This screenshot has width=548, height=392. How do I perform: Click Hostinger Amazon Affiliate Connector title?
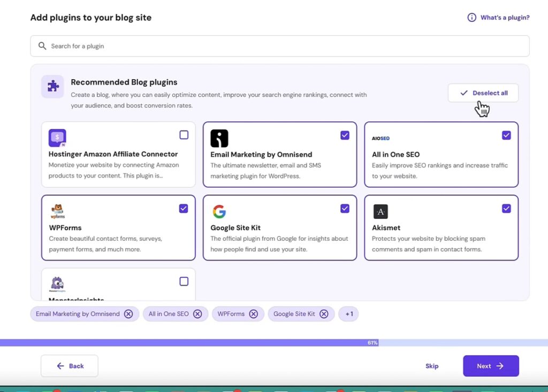click(113, 154)
